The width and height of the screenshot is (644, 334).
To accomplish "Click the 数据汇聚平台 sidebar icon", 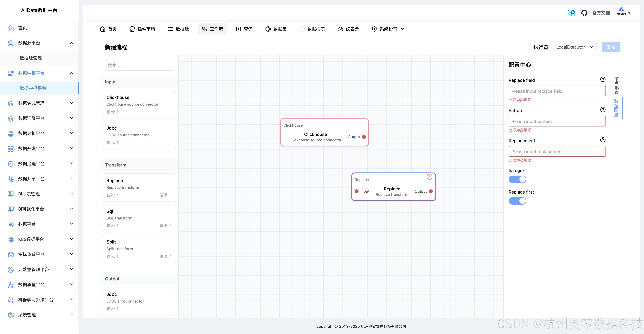I will (x=10, y=119).
